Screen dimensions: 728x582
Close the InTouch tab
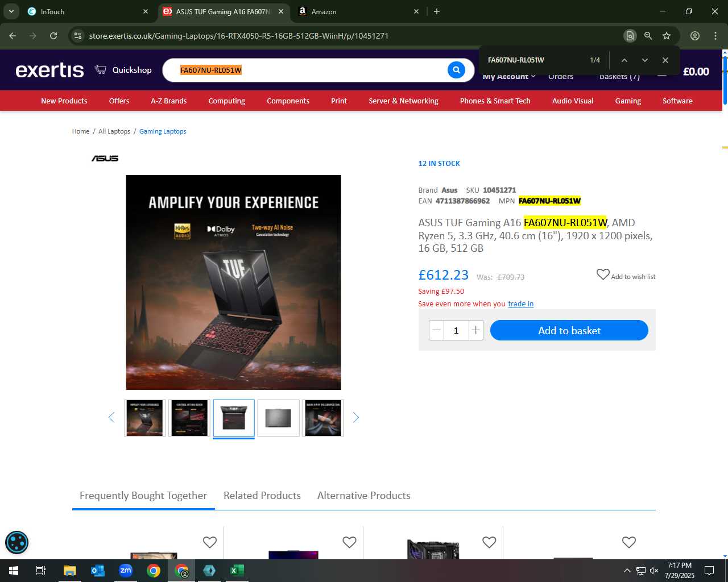146,11
